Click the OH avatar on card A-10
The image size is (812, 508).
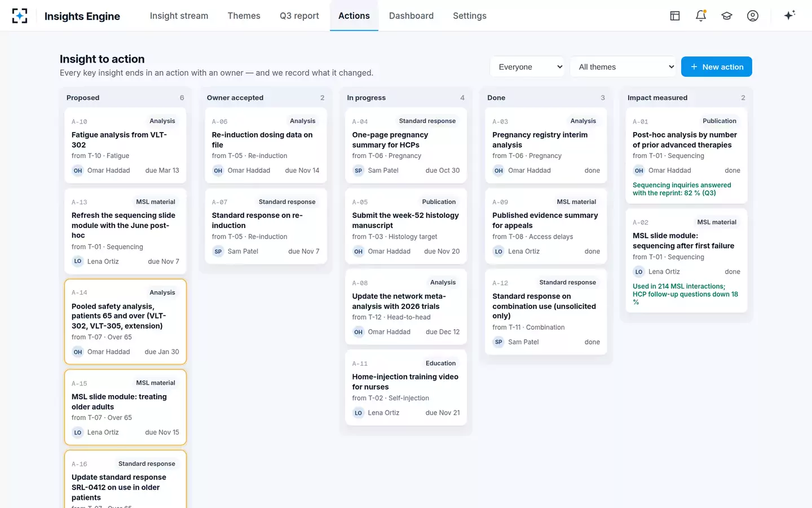pyautogui.click(x=78, y=170)
